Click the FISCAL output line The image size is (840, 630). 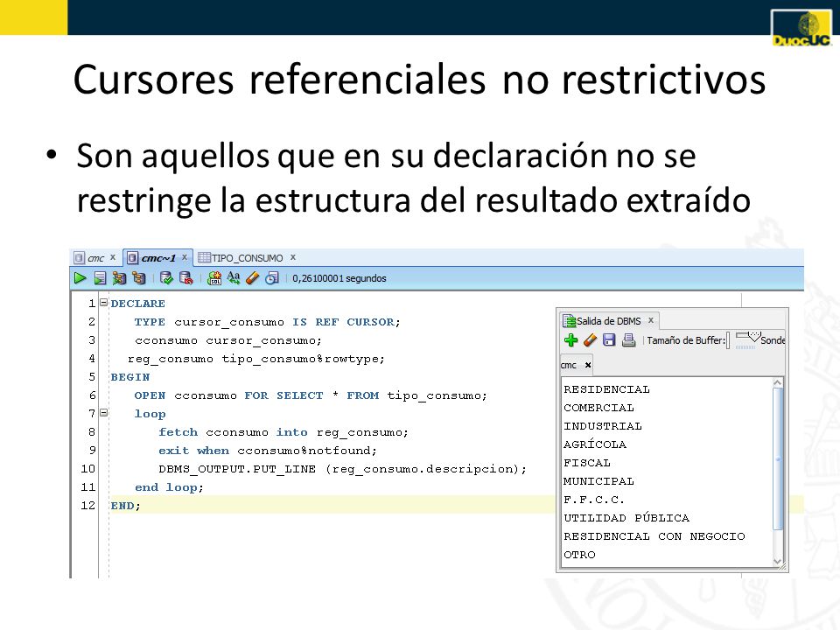[x=586, y=463]
